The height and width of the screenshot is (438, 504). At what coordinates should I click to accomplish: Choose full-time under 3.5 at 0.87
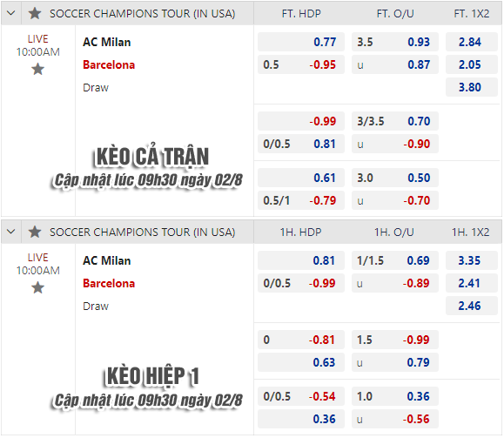coord(395,64)
